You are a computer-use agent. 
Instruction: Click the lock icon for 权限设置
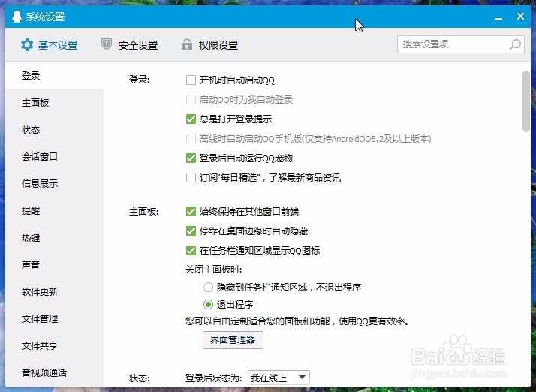(x=187, y=44)
